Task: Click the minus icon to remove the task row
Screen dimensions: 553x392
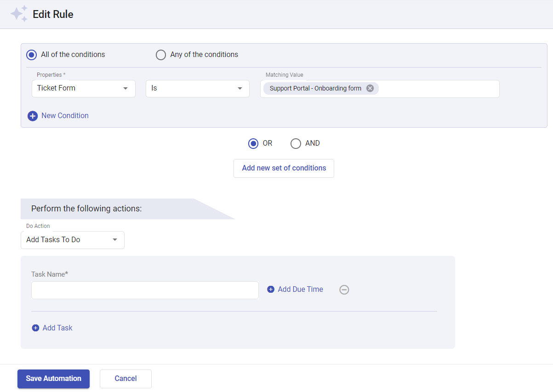Action: 344,290
